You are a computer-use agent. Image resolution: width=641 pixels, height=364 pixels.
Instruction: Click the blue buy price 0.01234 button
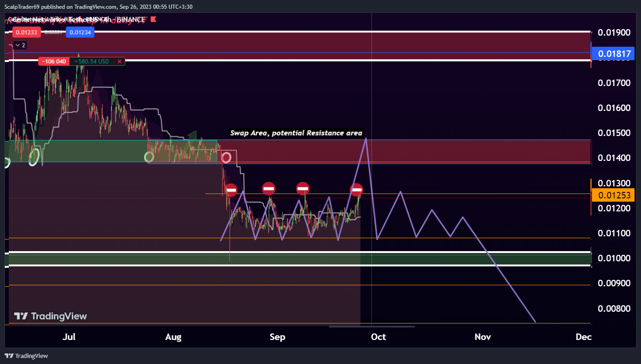(x=80, y=32)
